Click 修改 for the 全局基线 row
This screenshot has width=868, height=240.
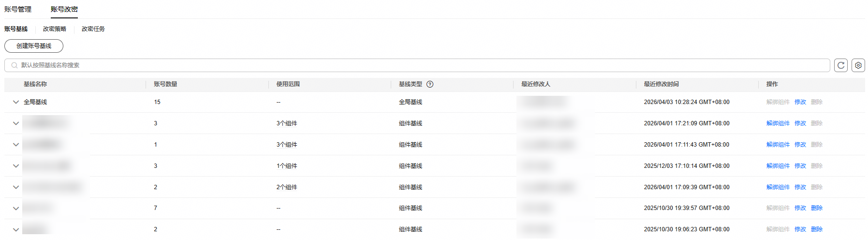pyautogui.click(x=800, y=102)
